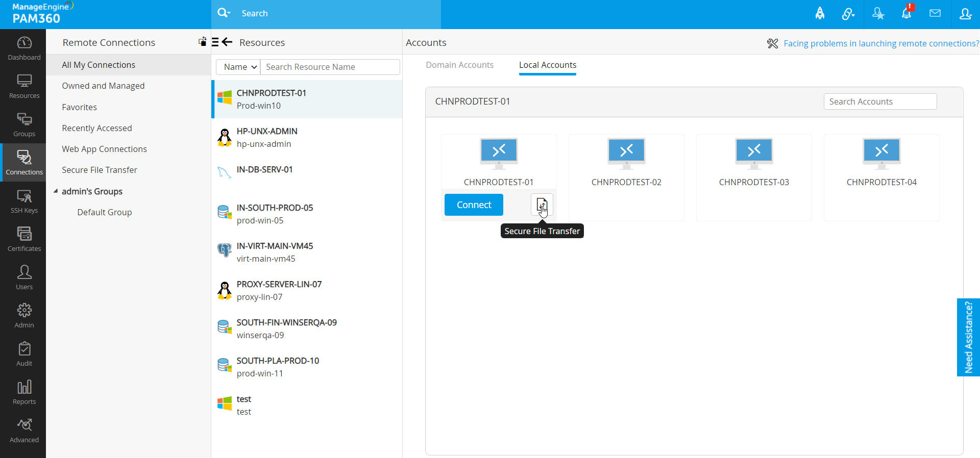Select All My Connections
Image resolution: width=980 pixels, height=458 pixels.
point(128,65)
